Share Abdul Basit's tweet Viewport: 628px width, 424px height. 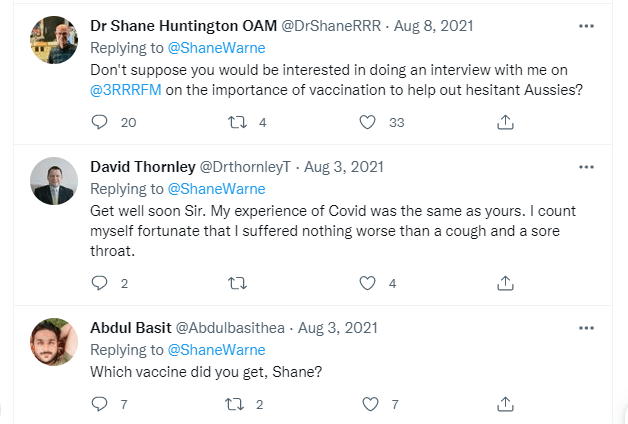[x=506, y=404]
